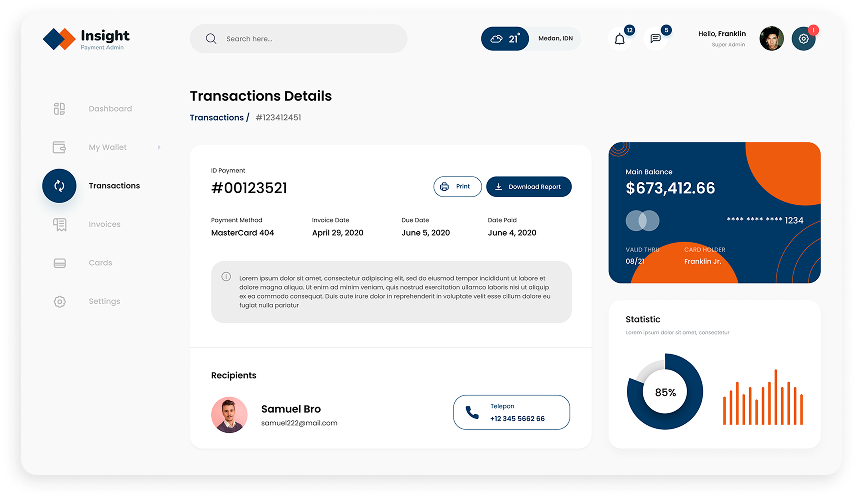This screenshot has width=857, height=498.
Task: Click the Transactions refresh circle icon
Action: coord(59,186)
